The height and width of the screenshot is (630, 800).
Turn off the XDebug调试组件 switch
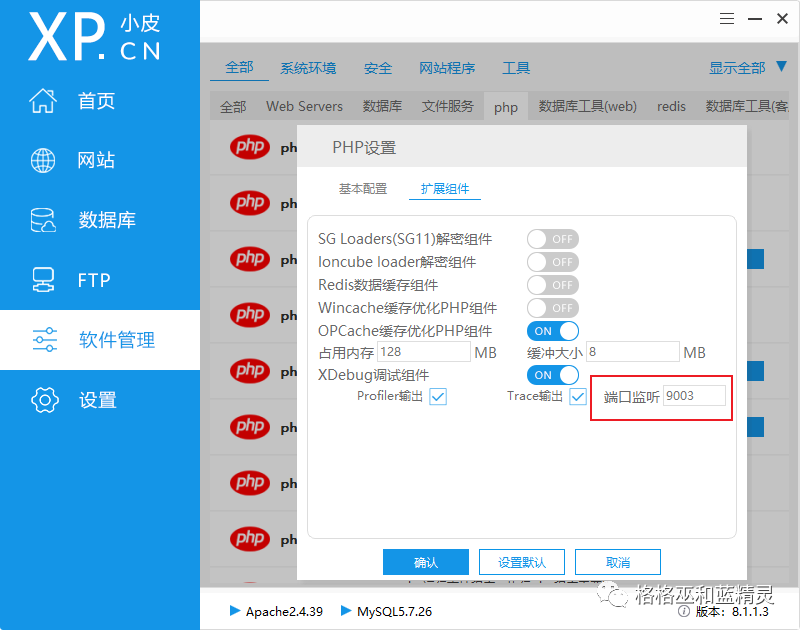tap(553, 375)
